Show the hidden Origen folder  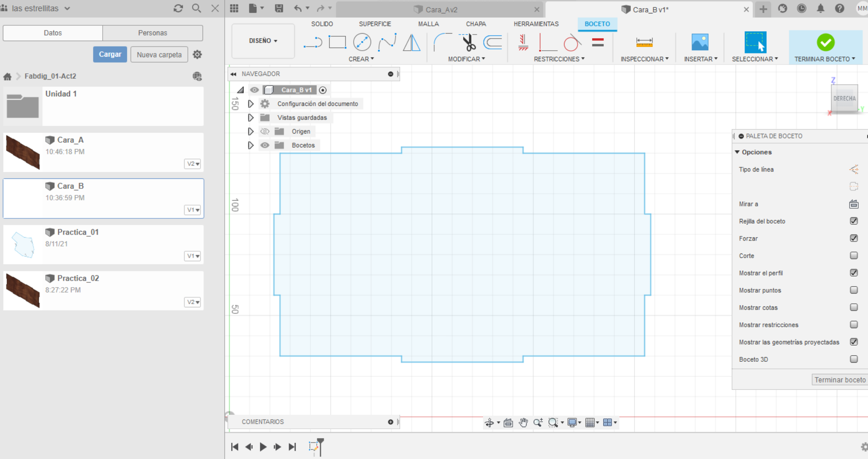[x=265, y=131]
